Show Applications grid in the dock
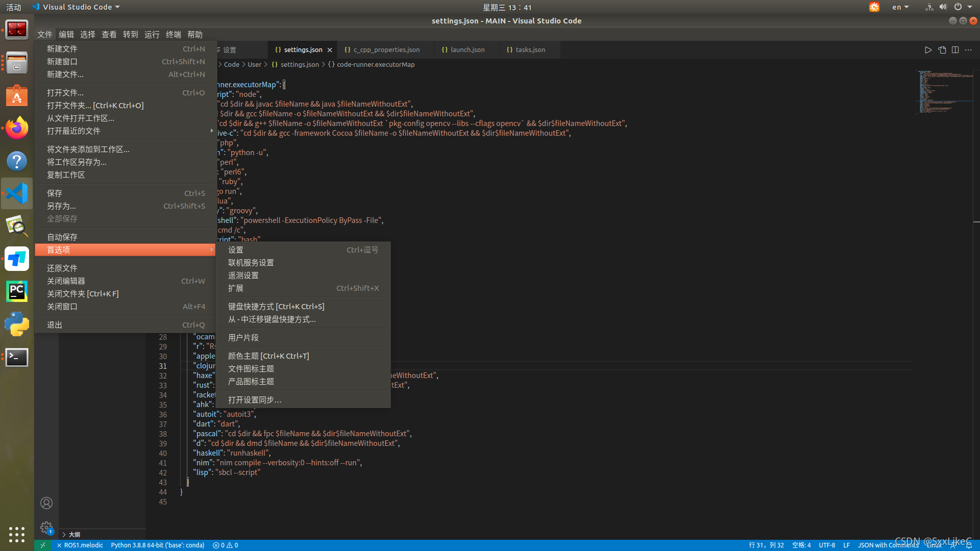The width and height of the screenshot is (980, 551). click(17, 534)
